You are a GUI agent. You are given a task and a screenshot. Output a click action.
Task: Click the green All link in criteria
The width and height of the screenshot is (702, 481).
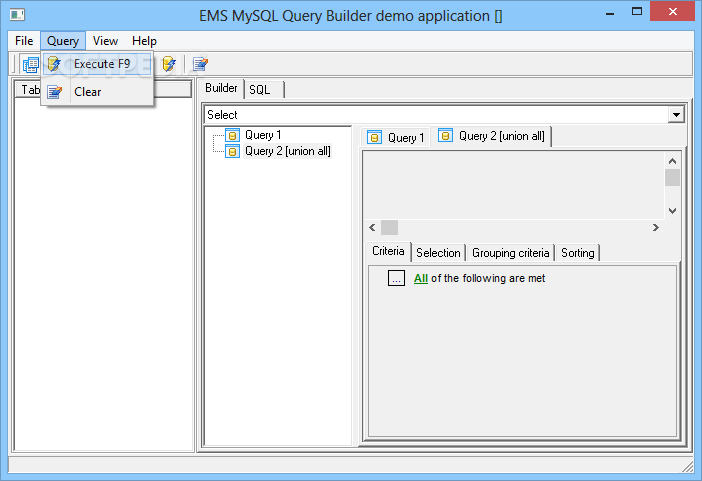point(421,278)
